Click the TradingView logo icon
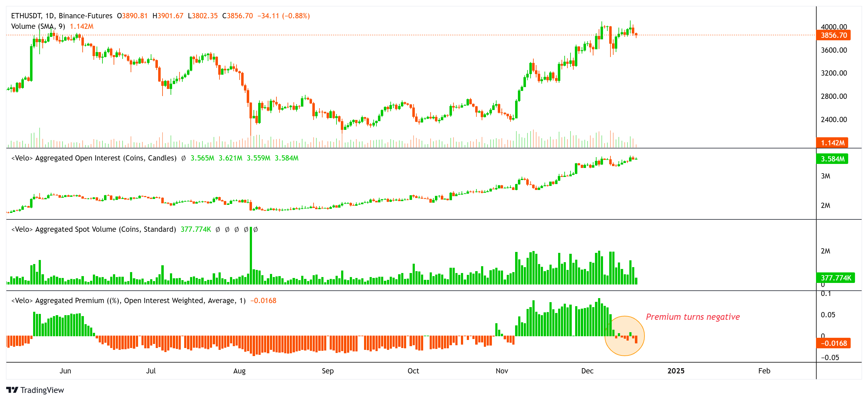The width and height of the screenshot is (868, 401). pos(12,390)
